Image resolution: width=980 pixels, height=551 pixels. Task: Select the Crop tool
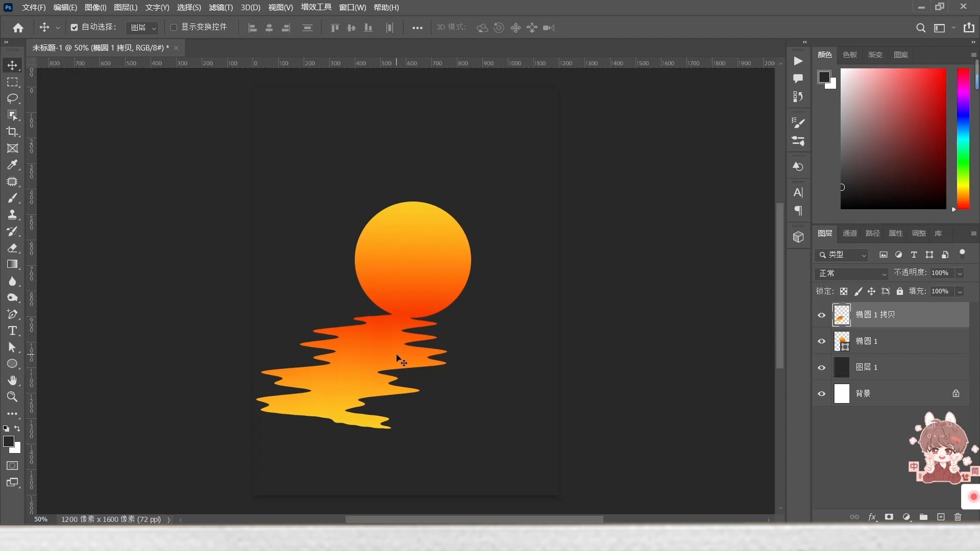(12, 132)
